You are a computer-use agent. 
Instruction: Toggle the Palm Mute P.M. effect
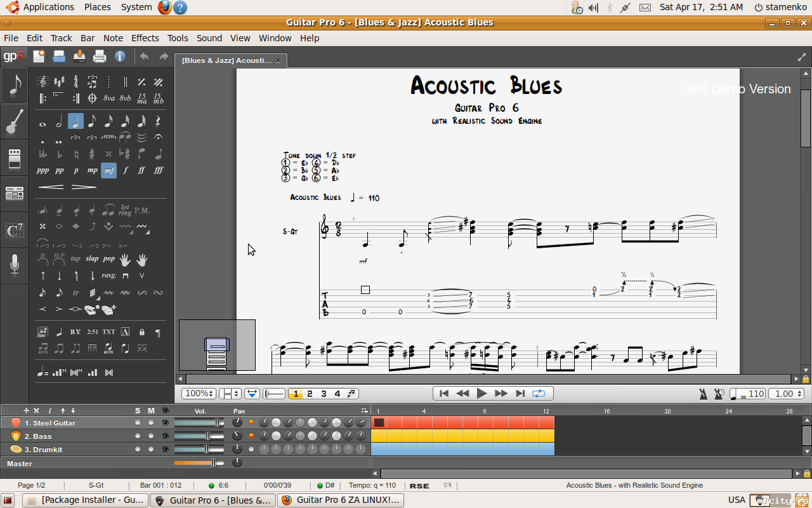point(141,210)
